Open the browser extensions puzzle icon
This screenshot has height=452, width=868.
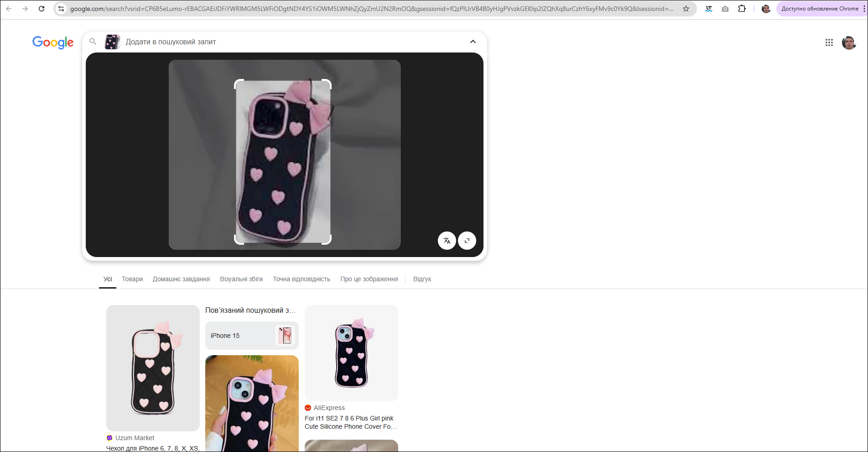[x=742, y=9]
